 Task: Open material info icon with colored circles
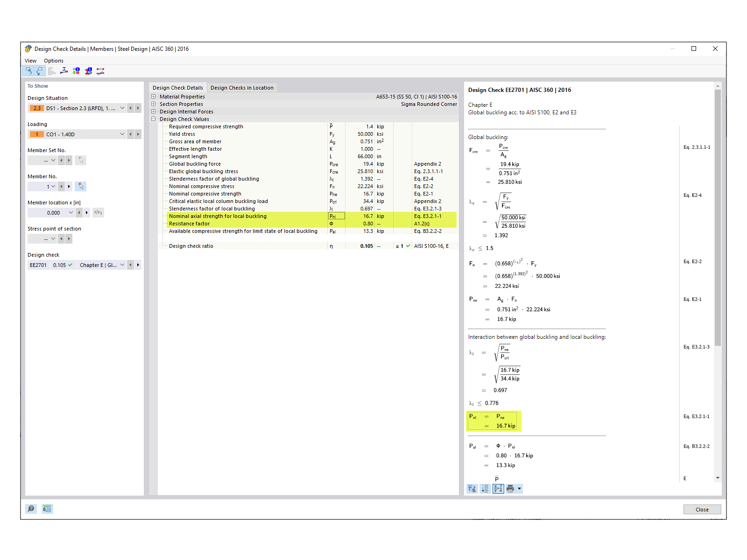click(x=76, y=71)
